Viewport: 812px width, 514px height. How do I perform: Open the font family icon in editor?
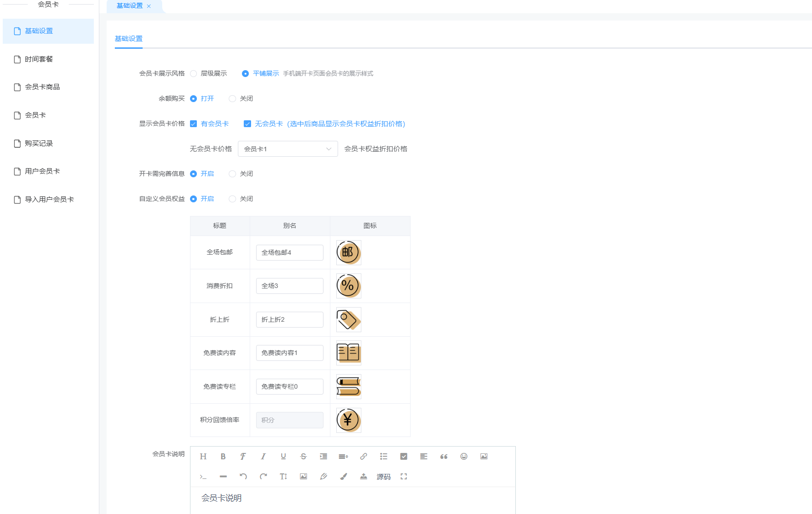[x=243, y=457]
